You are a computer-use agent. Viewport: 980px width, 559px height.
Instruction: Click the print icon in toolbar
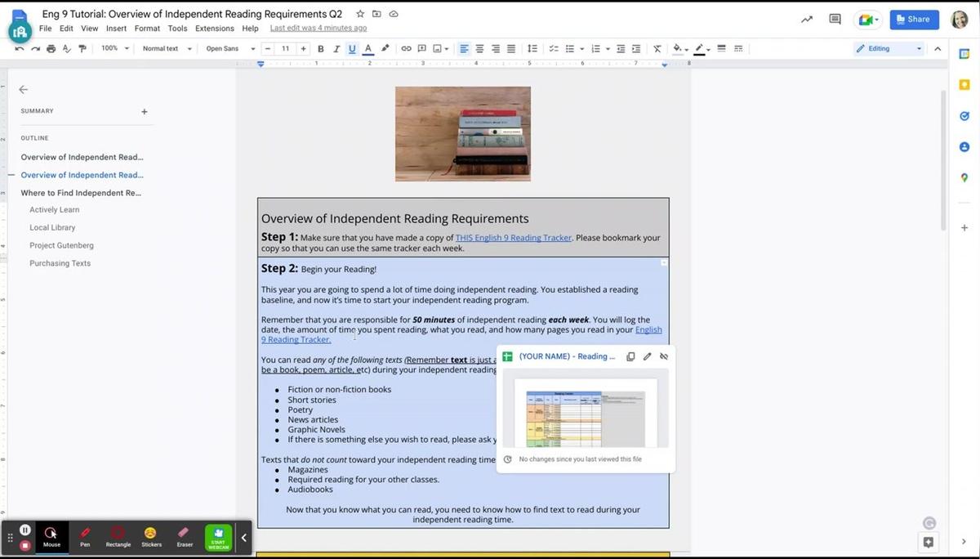point(51,49)
